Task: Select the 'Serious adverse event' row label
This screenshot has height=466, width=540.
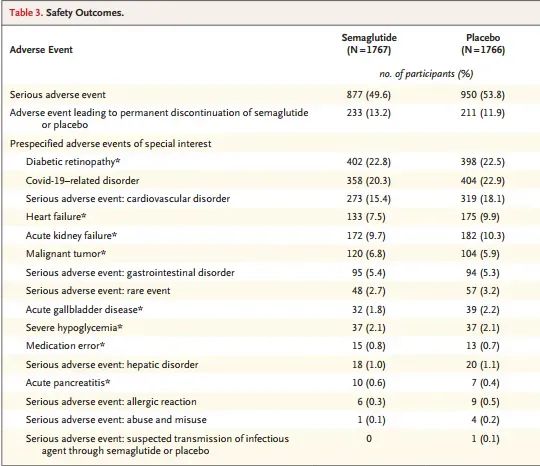Action: coord(58,95)
